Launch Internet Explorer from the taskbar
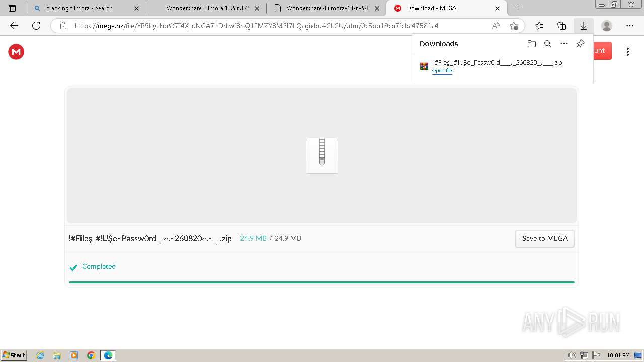Viewport: 644px width, 362px height. (x=40, y=355)
